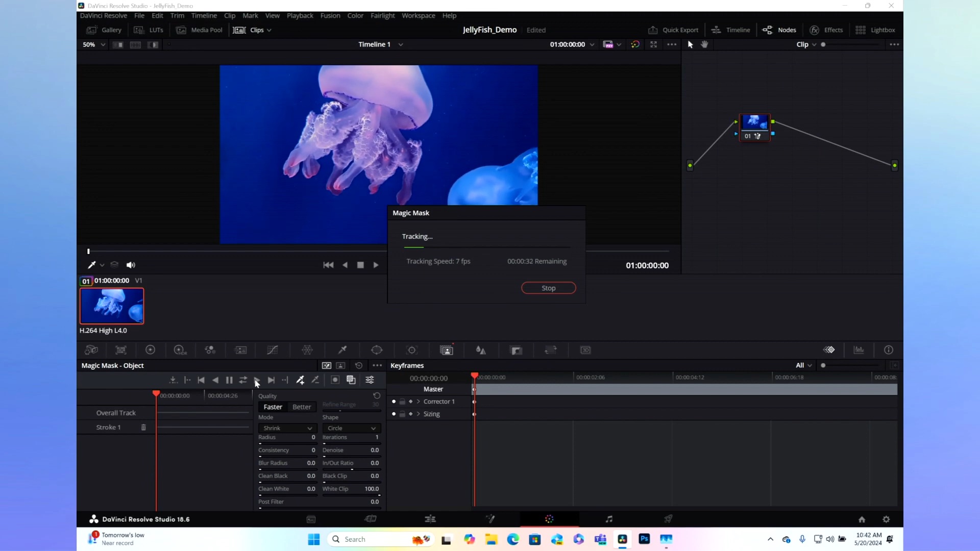Open the Lightbox view button

pyautogui.click(x=875, y=30)
